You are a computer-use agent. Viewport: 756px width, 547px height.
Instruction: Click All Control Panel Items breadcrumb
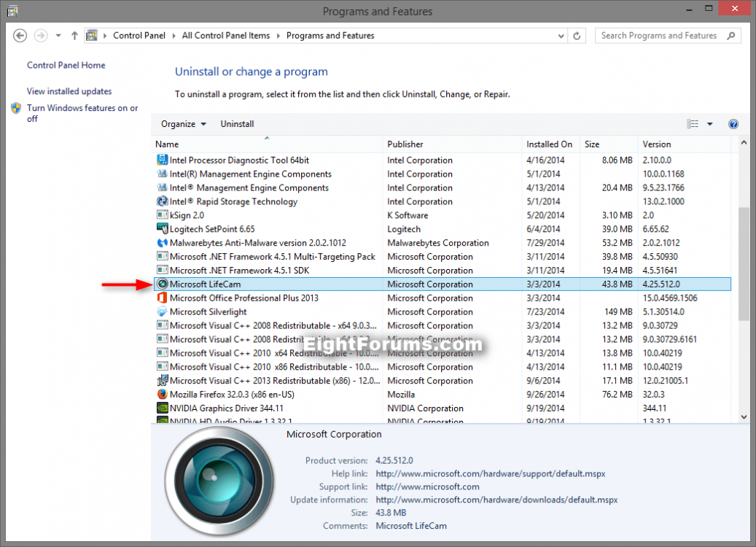click(x=226, y=36)
